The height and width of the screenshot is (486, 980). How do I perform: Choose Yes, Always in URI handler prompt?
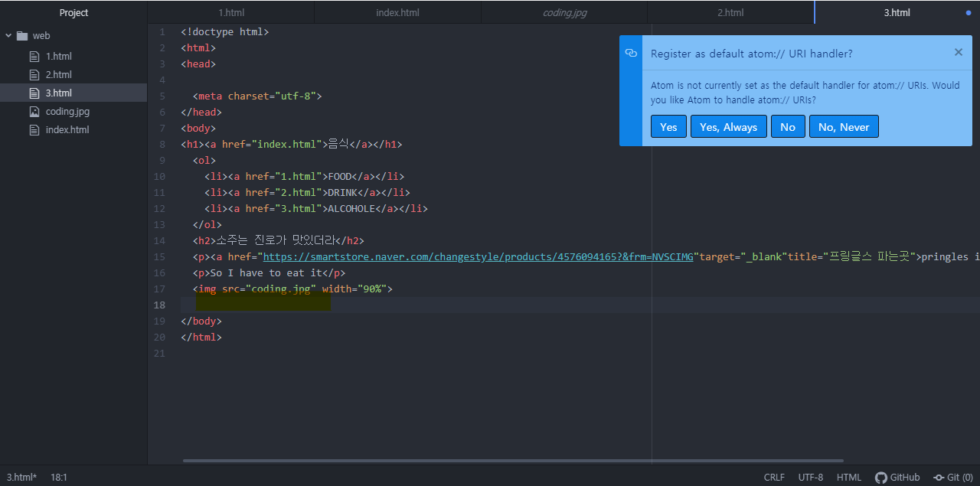coord(728,127)
